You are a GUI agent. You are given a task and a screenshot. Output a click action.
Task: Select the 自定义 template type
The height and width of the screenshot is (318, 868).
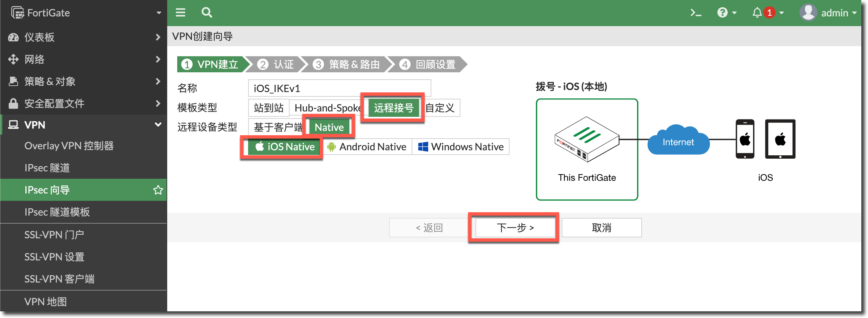click(x=440, y=108)
